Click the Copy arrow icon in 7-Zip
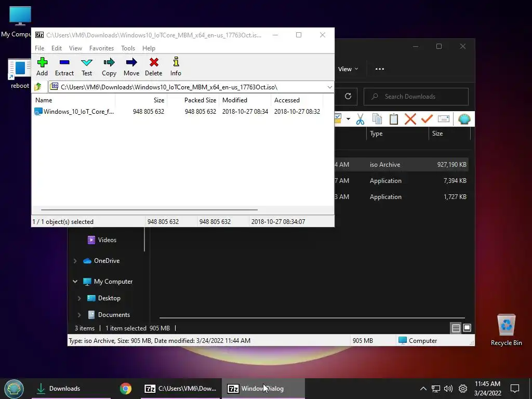The width and height of the screenshot is (532, 399). tap(109, 66)
